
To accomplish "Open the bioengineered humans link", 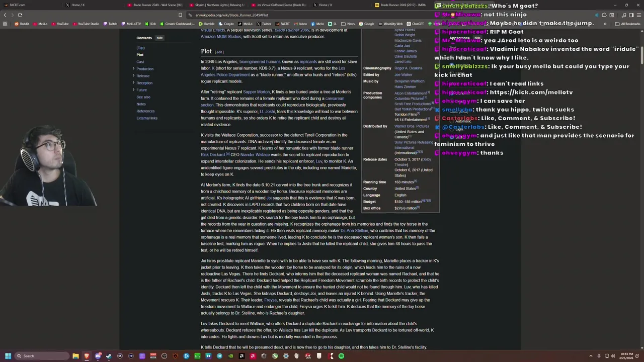I will (x=260, y=62).
